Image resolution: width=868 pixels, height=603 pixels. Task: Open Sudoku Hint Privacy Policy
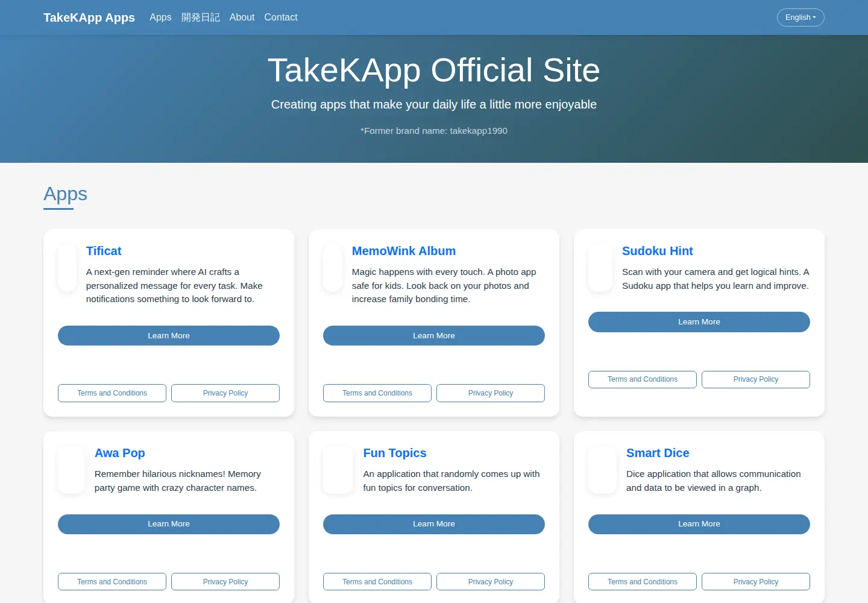point(756,379)
